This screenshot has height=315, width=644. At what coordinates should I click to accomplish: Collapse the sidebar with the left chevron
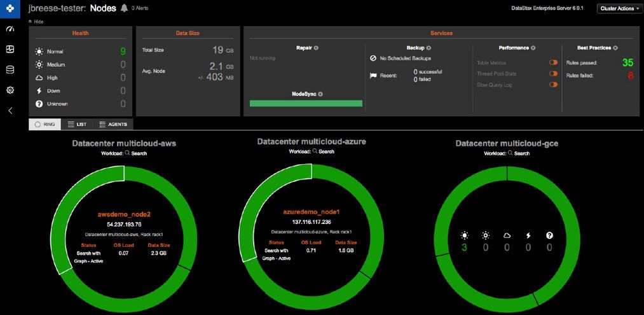click(10, 111)
